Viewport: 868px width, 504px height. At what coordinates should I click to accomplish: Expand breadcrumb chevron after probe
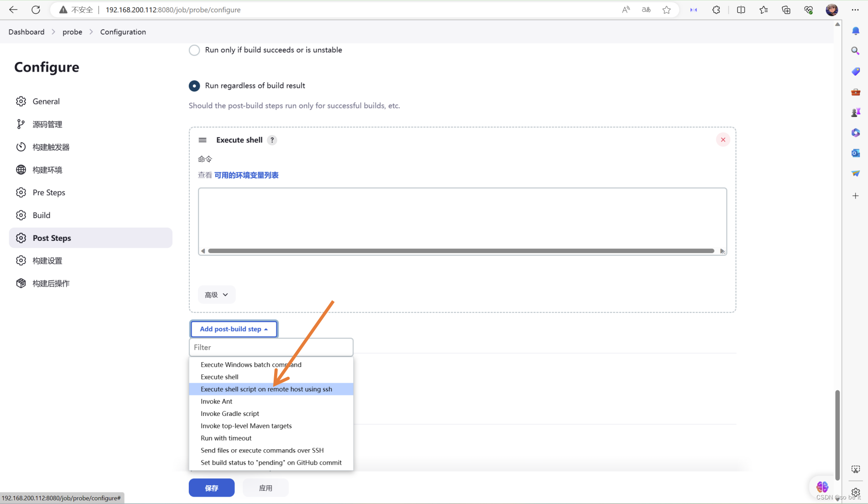pyautogui.click(x=91, y=32)
